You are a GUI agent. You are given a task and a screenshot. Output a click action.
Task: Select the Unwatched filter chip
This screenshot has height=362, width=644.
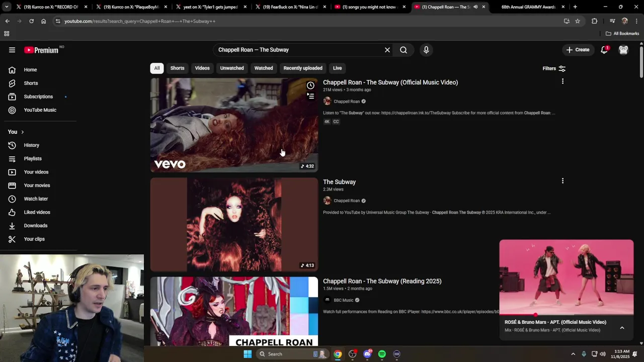pyautogui.click(x=232, y=68)
